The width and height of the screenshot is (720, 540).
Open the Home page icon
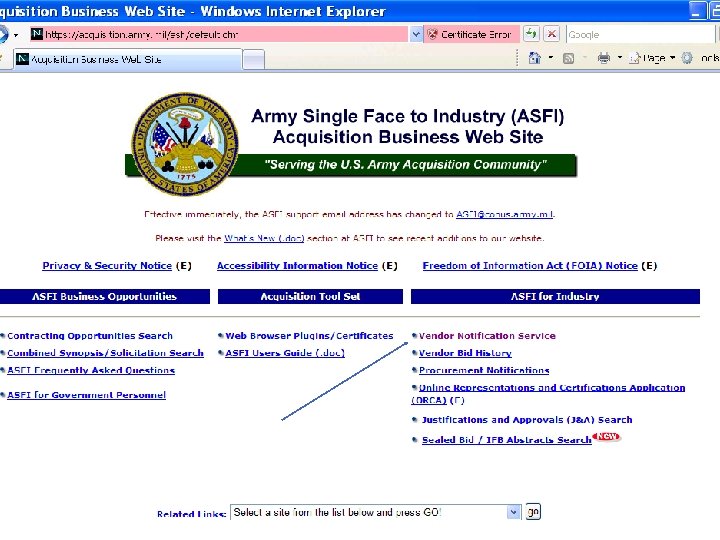point(534,58)
